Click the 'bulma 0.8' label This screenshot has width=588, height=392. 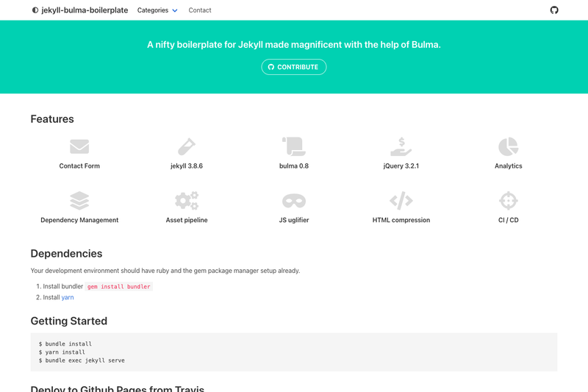(293, 165)
